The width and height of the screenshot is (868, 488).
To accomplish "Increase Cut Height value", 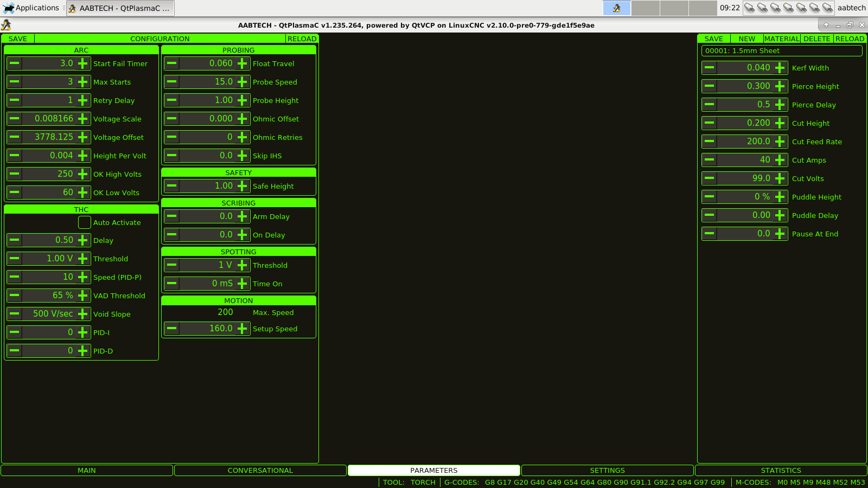I will coord(780,123).
